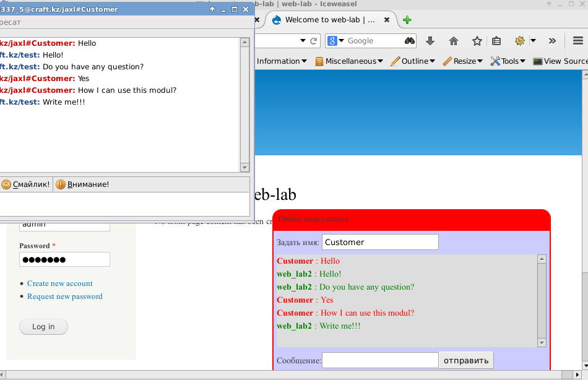Screen dimensions: 588x380
Task: Open the Tools toolbar menu
Action: tap(508, 61)
